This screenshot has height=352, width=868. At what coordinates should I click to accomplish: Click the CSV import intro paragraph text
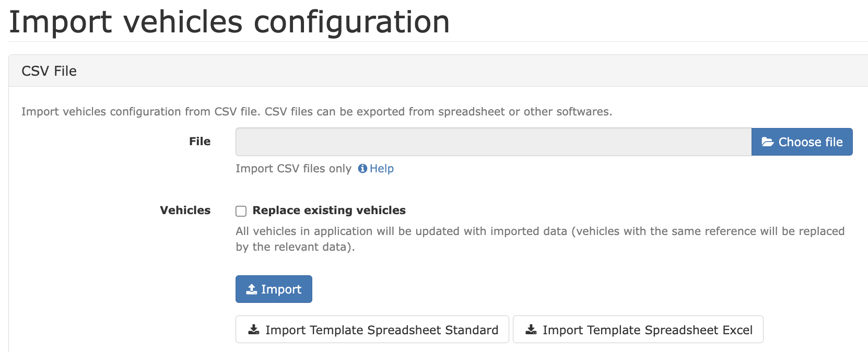(x=316, y=112)
